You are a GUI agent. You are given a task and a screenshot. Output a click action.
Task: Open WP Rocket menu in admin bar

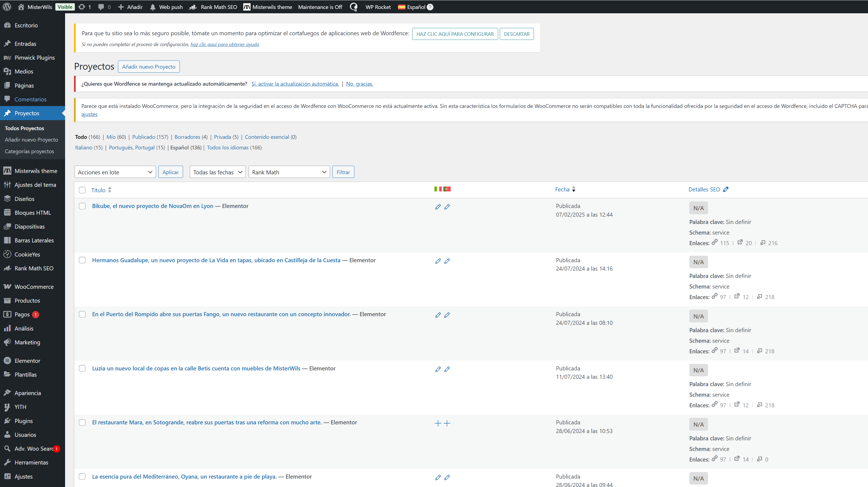tap(378, 7)
